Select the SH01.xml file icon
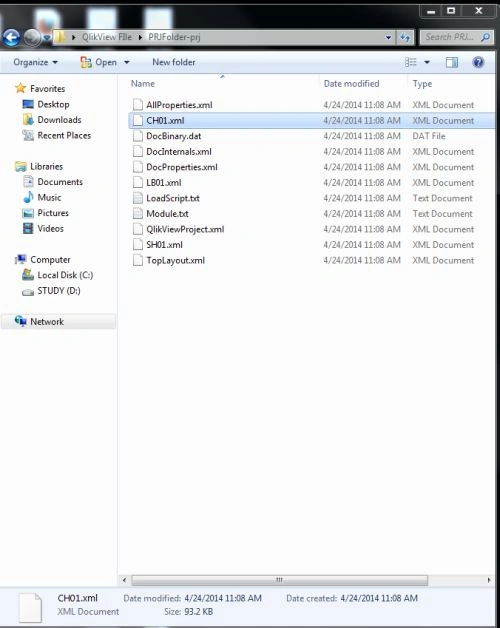This screenshot has width=500, height=628. click(138, 245)
